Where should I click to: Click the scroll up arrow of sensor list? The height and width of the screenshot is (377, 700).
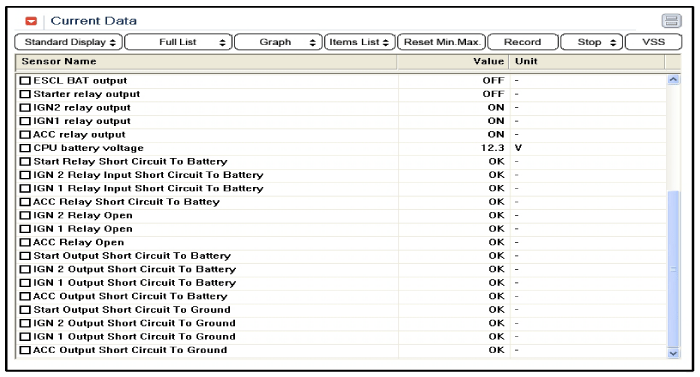click(x=673, y=80)
